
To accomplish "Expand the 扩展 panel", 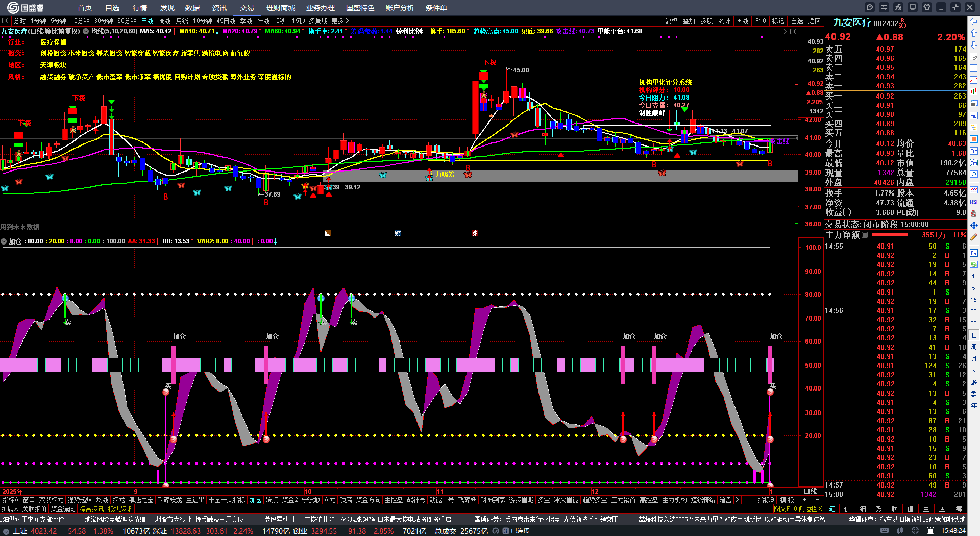I will (10, 509).
